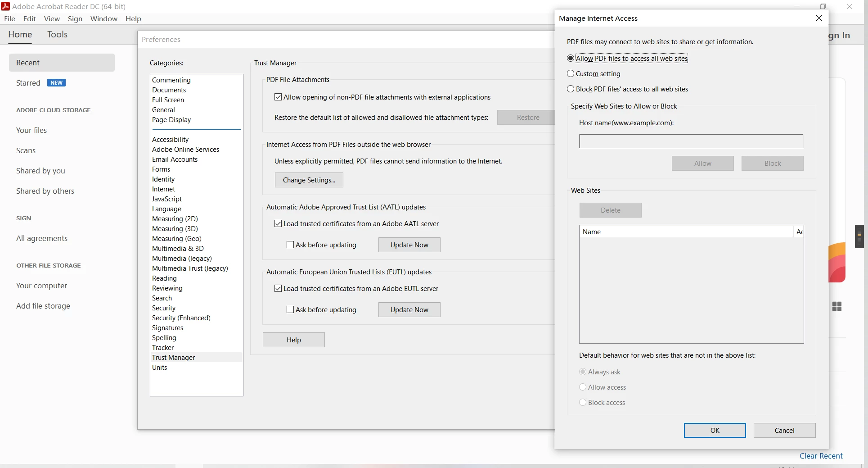This screenshot has width=868, height=468.
Task: Open the View menu
Action: (52, 18)
